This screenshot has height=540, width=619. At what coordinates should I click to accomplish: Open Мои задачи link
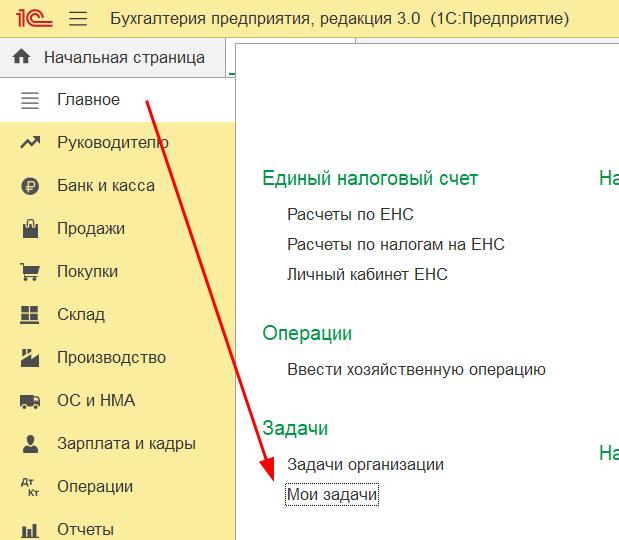[x=332, y=495]
